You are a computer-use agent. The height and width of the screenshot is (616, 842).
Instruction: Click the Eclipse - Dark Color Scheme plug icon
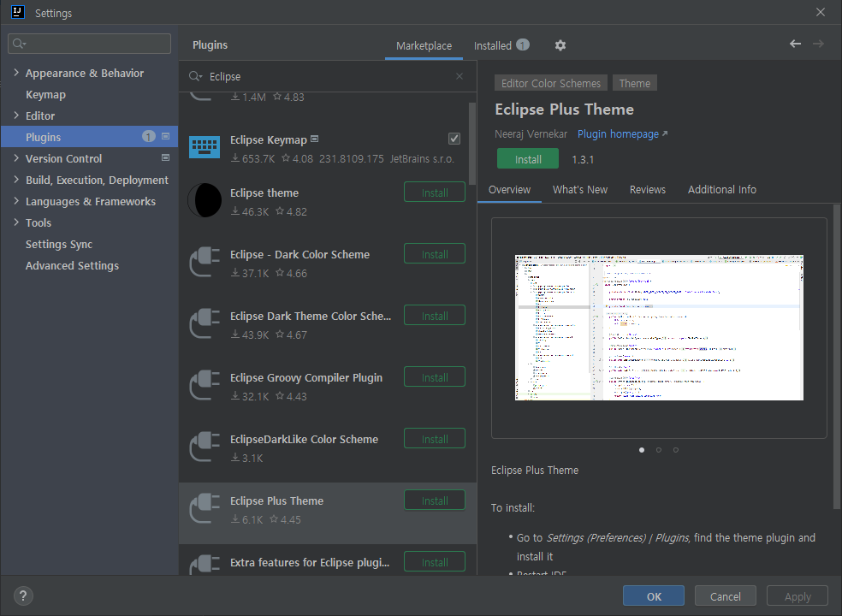coord(205,262)
